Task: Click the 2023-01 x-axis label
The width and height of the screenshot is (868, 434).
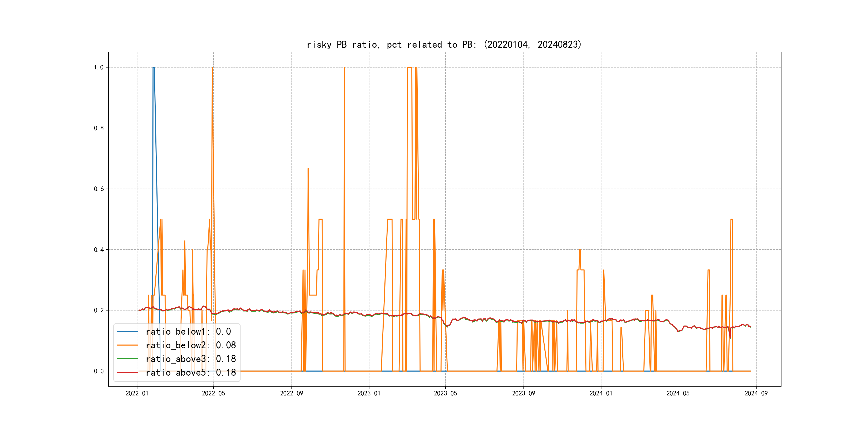Action: tap(369, 394)
